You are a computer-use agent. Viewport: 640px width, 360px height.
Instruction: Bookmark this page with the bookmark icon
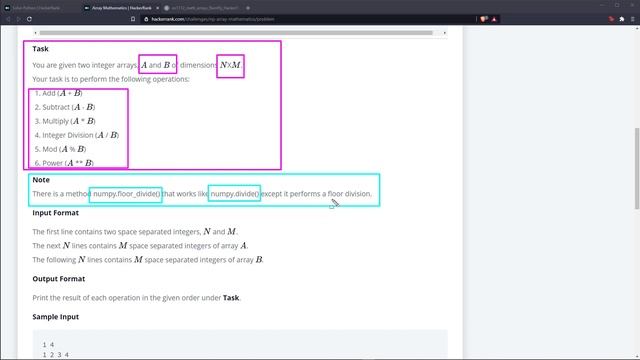click(x=133, y=19)
